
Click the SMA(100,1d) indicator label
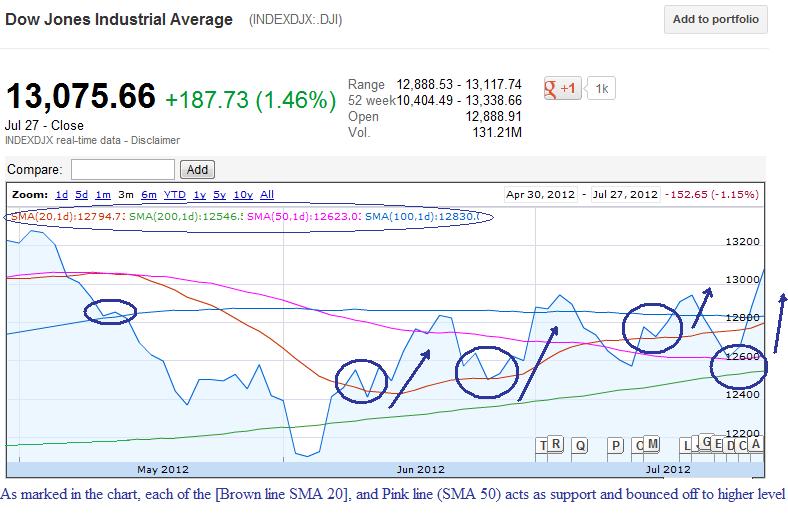point(423,217)
